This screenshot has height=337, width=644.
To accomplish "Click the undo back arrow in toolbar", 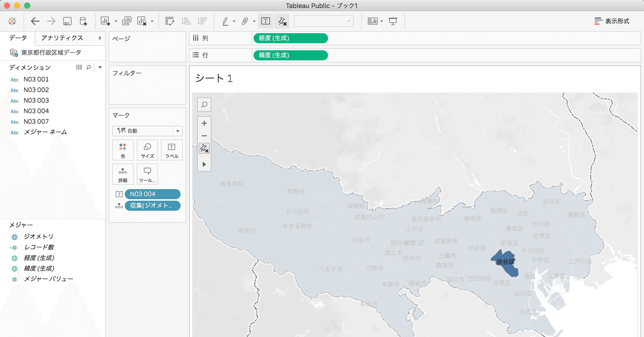I will [35, 21].
